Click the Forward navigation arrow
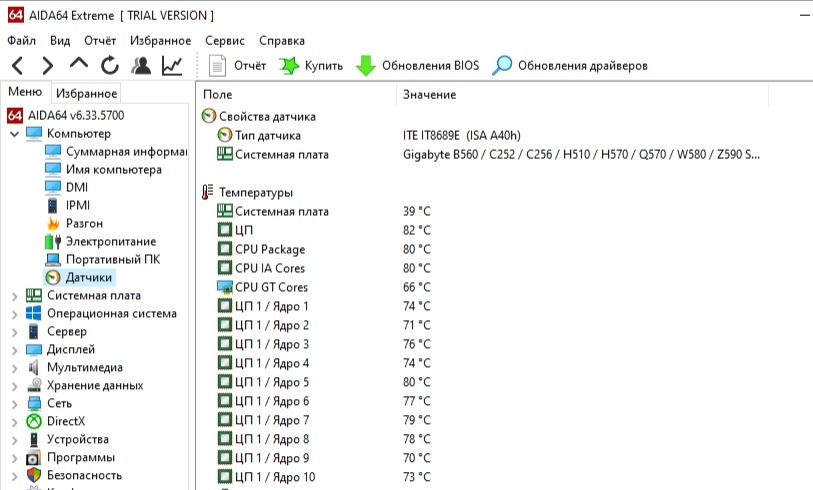813x490 pixels. click(x=47, y=66)
